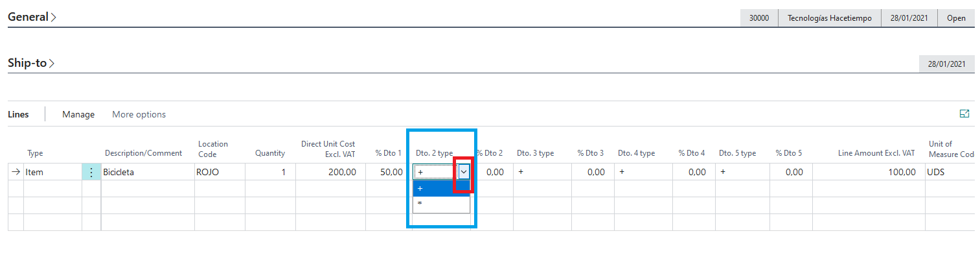Image resolution: width=980 pixels, height=255 pixels.
Task: Select the Lines tab heading
Action: [18, 114]
